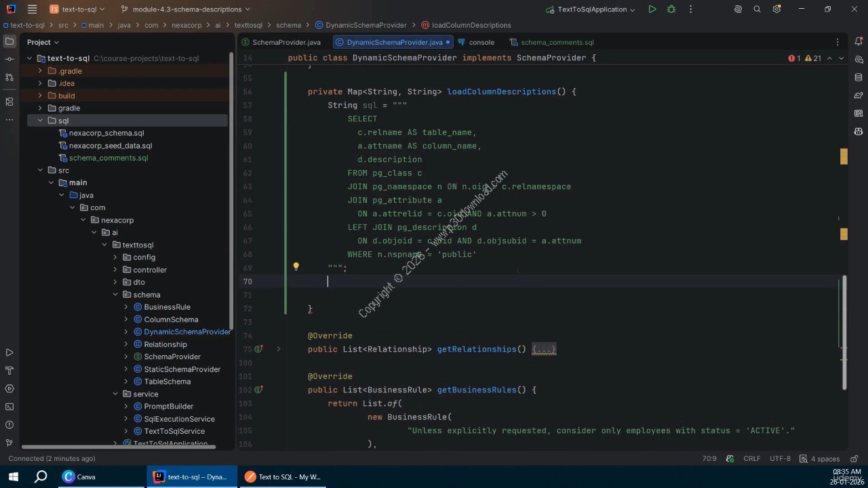Switch to the schema_comments.sql tab
868x488 pixels.
click(x=557, y=42)
